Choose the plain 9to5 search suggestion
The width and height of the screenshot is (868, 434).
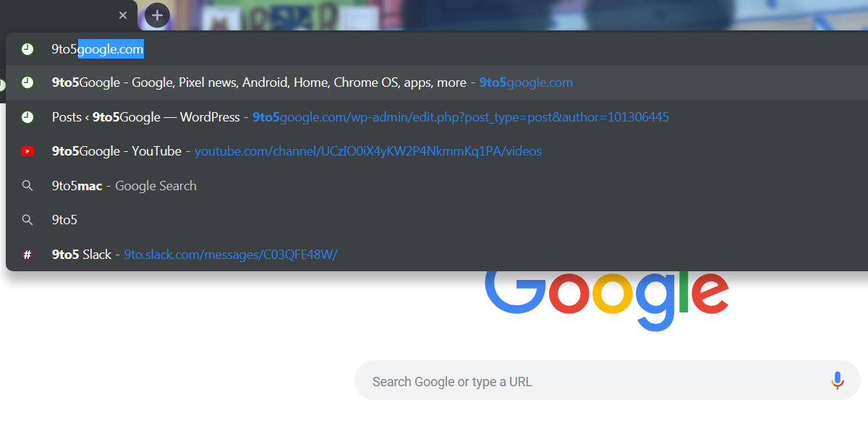tap(437, 220)
